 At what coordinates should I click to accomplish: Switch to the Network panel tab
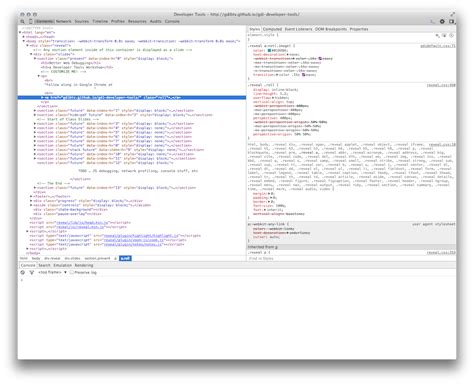point(63,21)
